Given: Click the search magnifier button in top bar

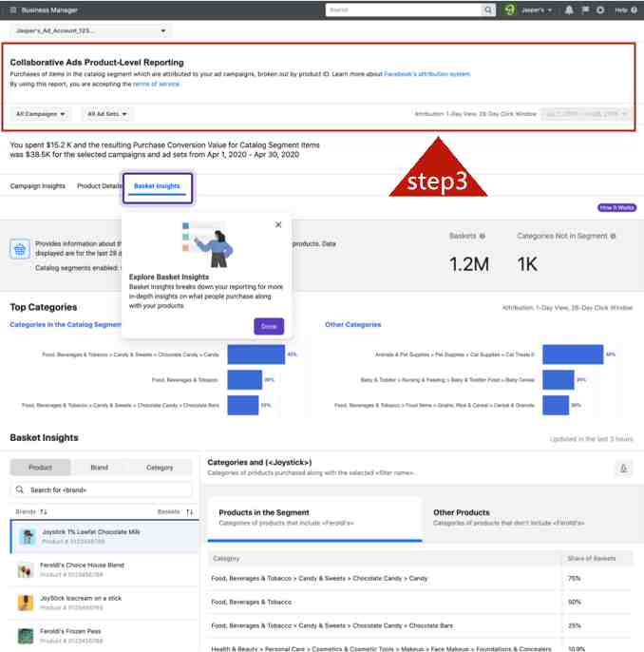Looking at the screenshot, I should (488, 10).
